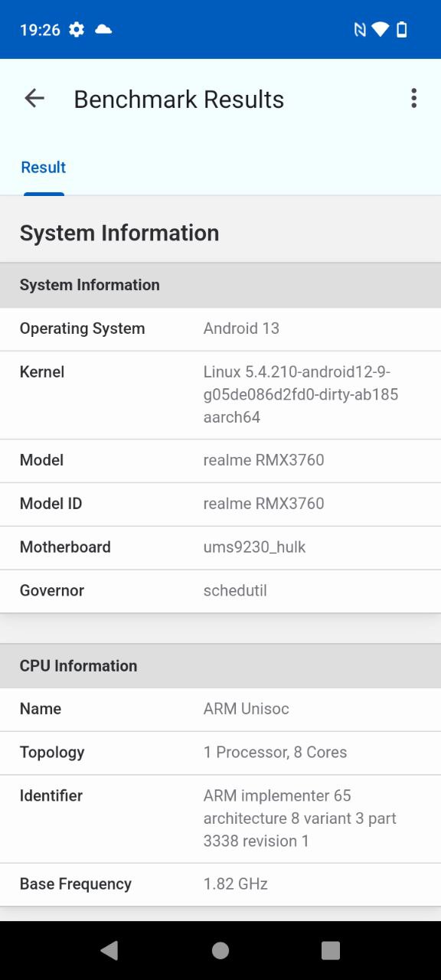Screen dimensions: 441x980
Task: Tap the Base Frequency 1.82 GHz row
Action: 220,884
